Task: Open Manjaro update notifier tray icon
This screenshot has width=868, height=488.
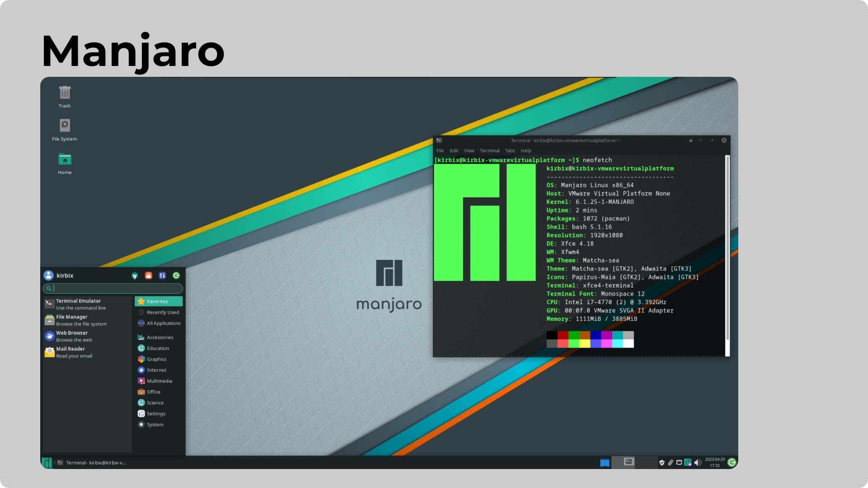Action: pyautogui.click(x=688, y=463)
